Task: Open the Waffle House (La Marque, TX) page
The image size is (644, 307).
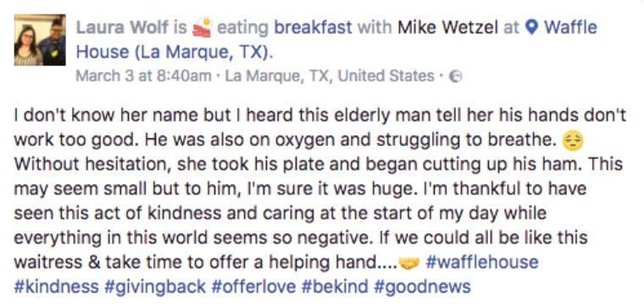Action: click(x=336, y=40)
